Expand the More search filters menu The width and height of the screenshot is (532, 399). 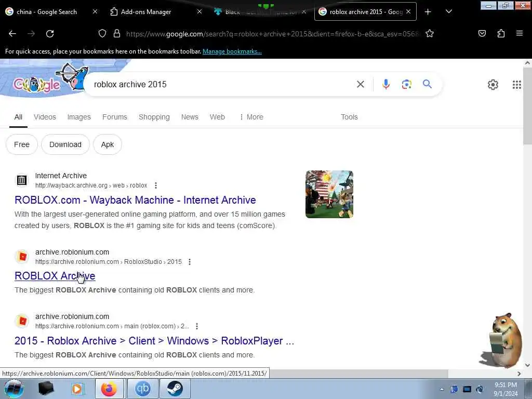(x=251, y=117)
